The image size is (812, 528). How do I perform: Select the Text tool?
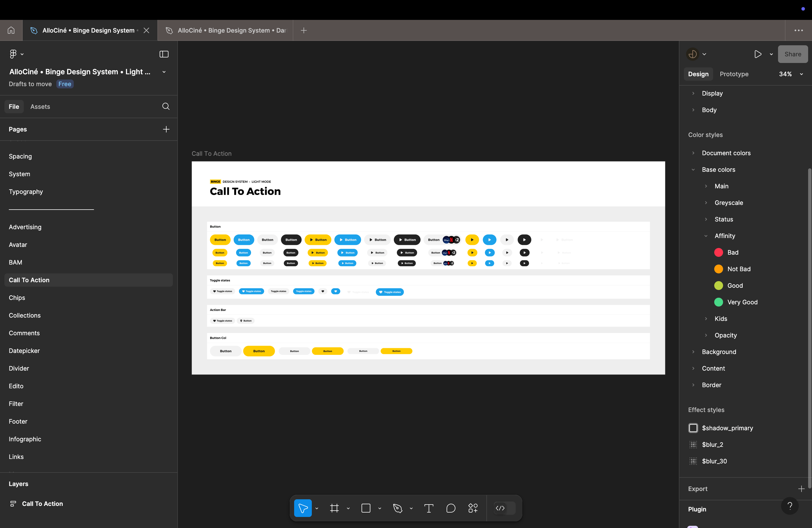click(x=429, y=508)
